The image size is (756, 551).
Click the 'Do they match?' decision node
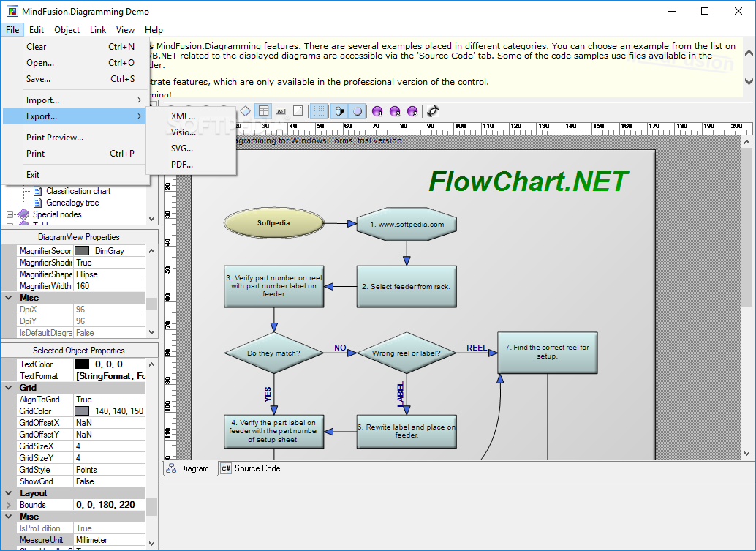(x=273, y=353)
